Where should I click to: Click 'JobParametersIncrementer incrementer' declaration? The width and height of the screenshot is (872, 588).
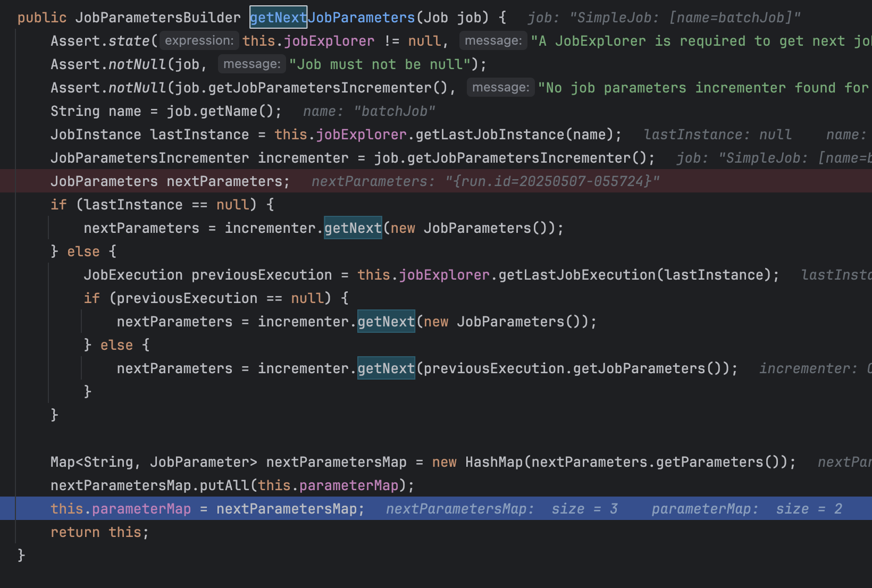pos(199,158)
